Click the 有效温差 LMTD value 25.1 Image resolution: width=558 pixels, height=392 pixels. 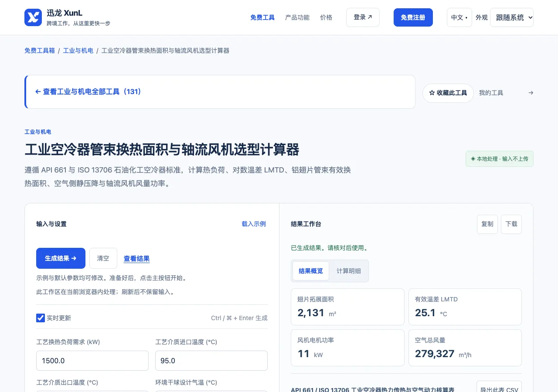[425, 313]
